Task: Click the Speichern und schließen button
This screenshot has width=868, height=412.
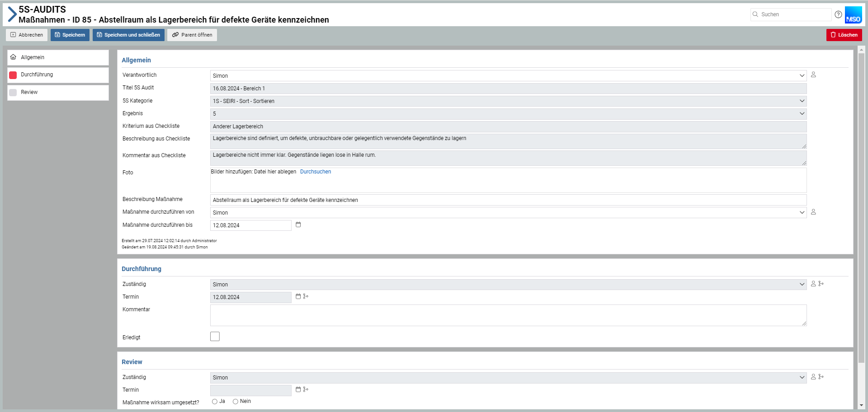Action: tap(128, 35)
